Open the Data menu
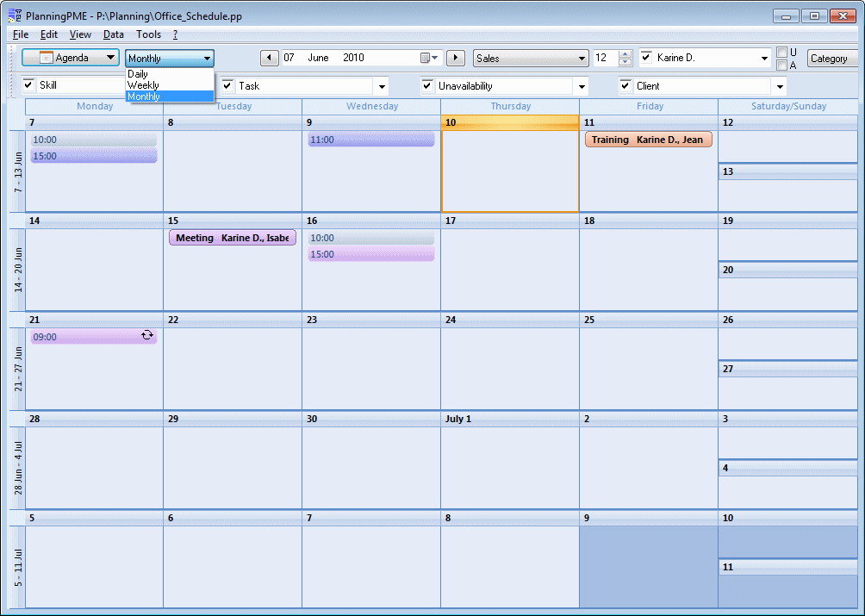The image size is (865, 616). pyautogui.click(x=113, y=34)
